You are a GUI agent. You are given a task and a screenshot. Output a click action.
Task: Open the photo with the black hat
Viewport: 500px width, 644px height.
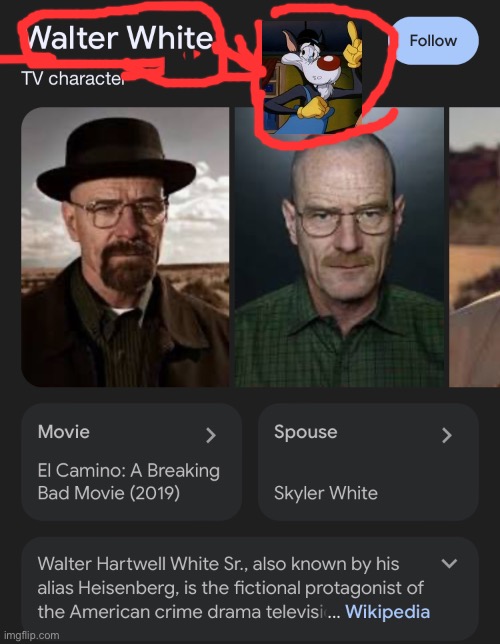pyautogui.click(x=125, y=247)
